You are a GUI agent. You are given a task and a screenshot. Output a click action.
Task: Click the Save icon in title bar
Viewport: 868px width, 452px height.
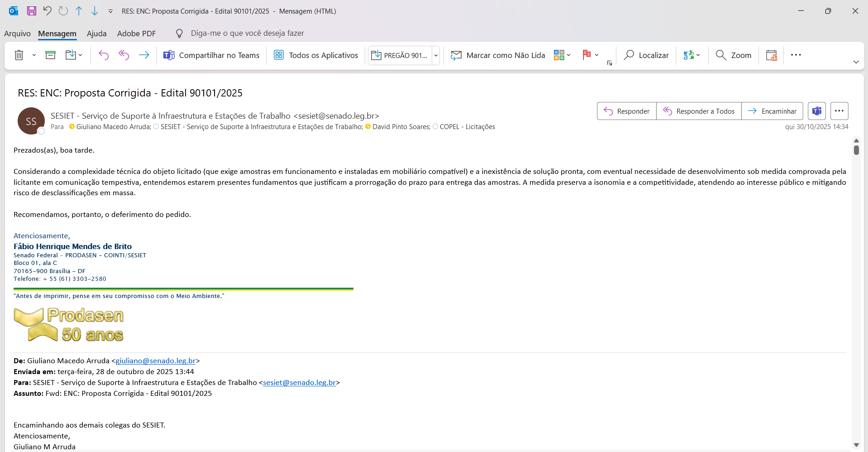click(31, 11)
